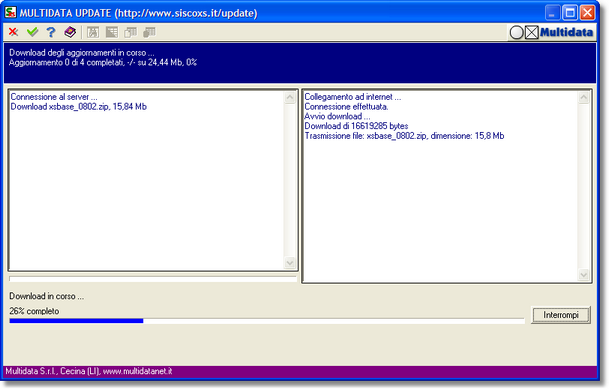
Task: Click the right log scrollbar down arrow
Action: [x=583, y=275]
